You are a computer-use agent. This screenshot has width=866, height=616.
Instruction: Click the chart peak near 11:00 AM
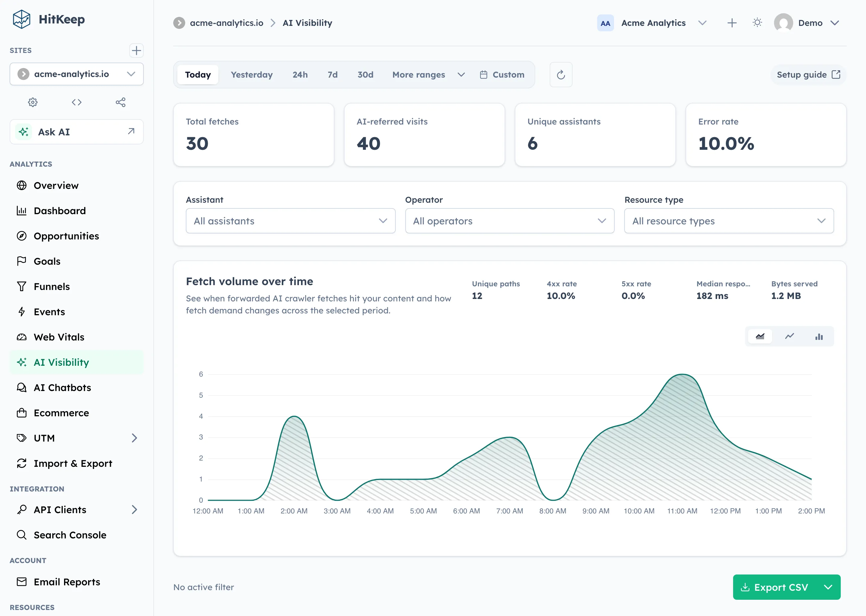tap(682, 375)
